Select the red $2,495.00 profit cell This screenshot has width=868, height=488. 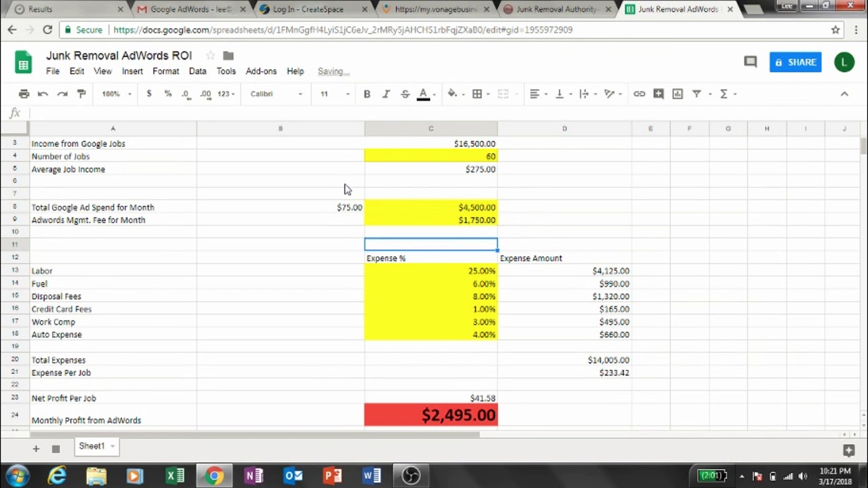point(431,415)
